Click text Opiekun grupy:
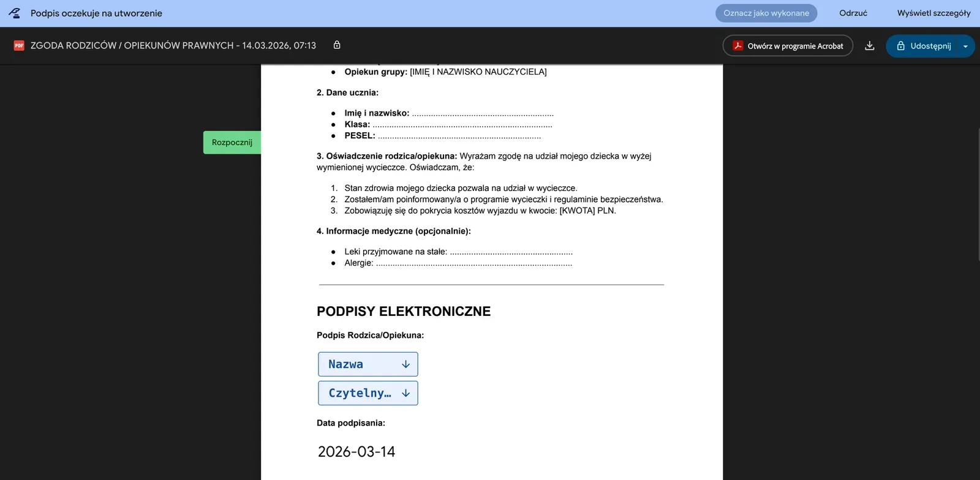The image size is (980, 480). [x=375, y=72]
